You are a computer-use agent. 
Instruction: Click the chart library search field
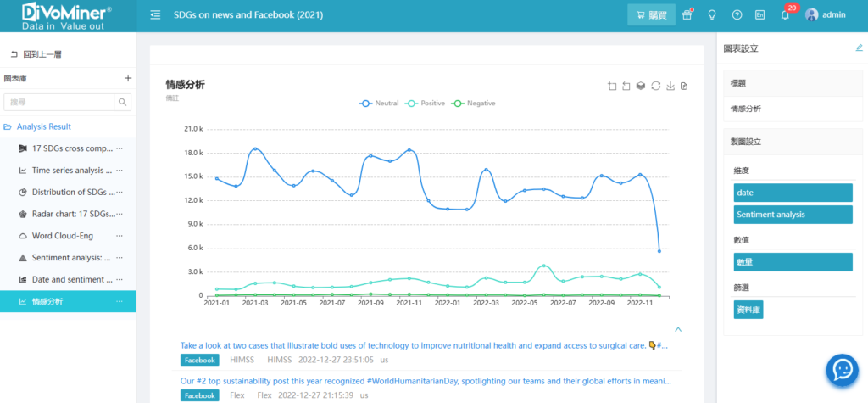[59, 103]
